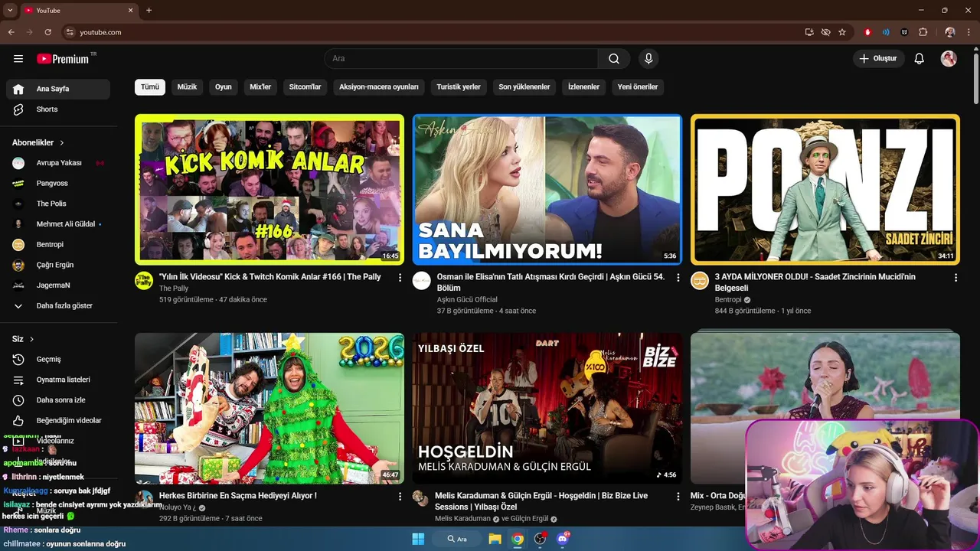980x551 pixels.
Task: Click the YouTube search input field
Action: [x=461, y=59]
